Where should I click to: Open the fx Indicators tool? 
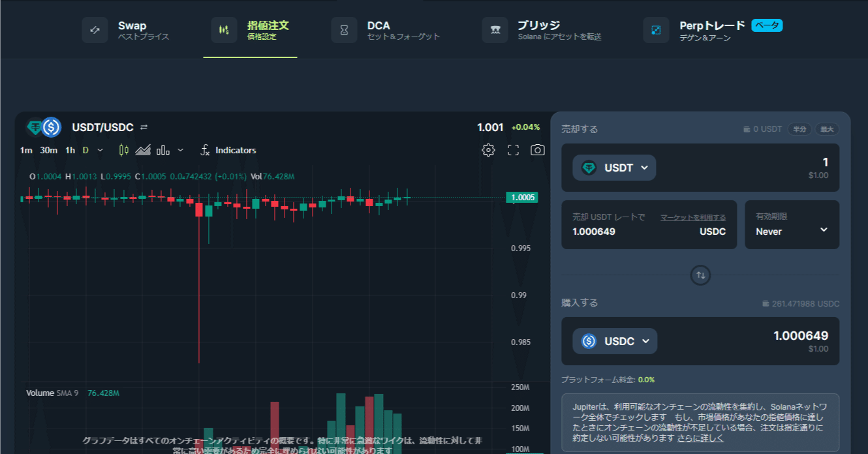(x=227, y=149)
